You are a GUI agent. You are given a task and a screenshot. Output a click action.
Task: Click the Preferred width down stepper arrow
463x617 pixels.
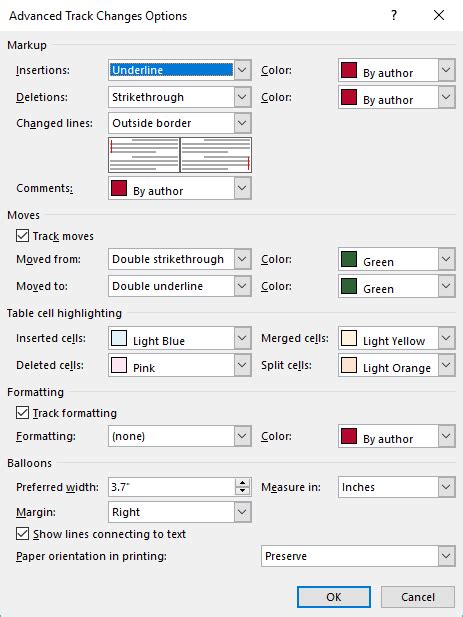pos(242,491)
